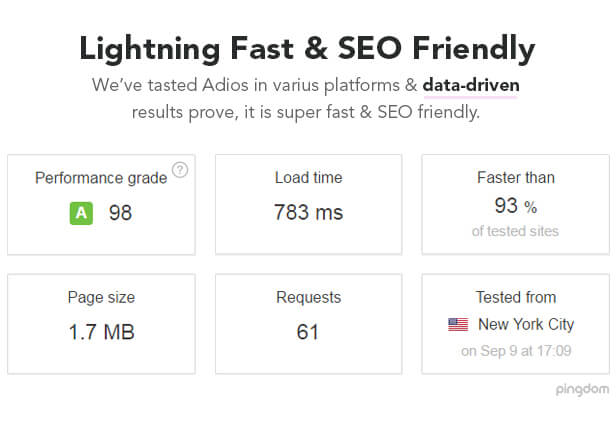This screenshot has height=422, width=616.
Task: Click the United States flag icon
Action: (458, 325)
